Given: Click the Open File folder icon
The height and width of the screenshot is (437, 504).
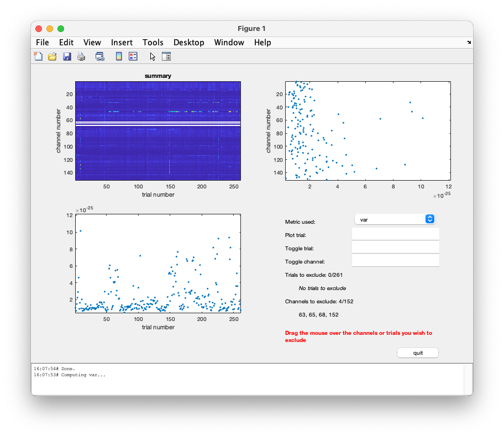Looking at the screenshot, I should click(x=53, y=56).
